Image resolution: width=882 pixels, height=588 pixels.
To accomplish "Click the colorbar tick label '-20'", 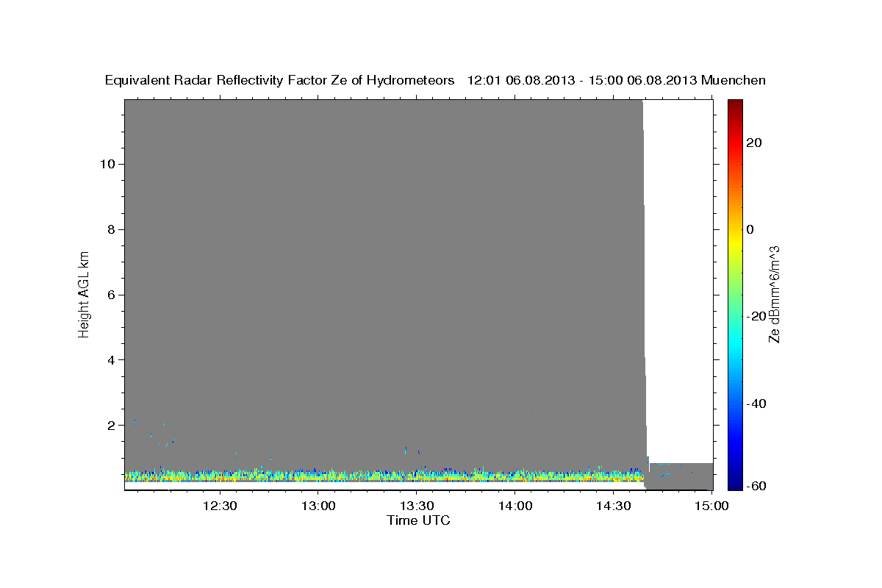I will point(756,316).
